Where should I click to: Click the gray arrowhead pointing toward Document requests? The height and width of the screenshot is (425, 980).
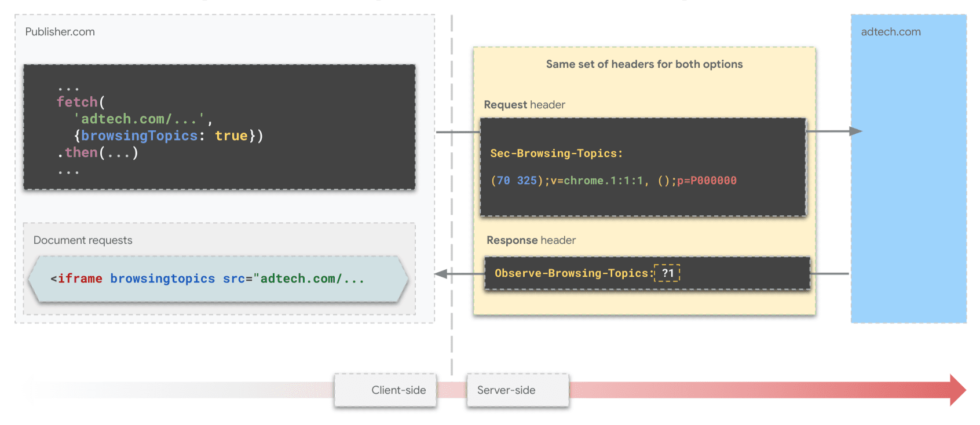pyautogui.click(x=441, y=274)
